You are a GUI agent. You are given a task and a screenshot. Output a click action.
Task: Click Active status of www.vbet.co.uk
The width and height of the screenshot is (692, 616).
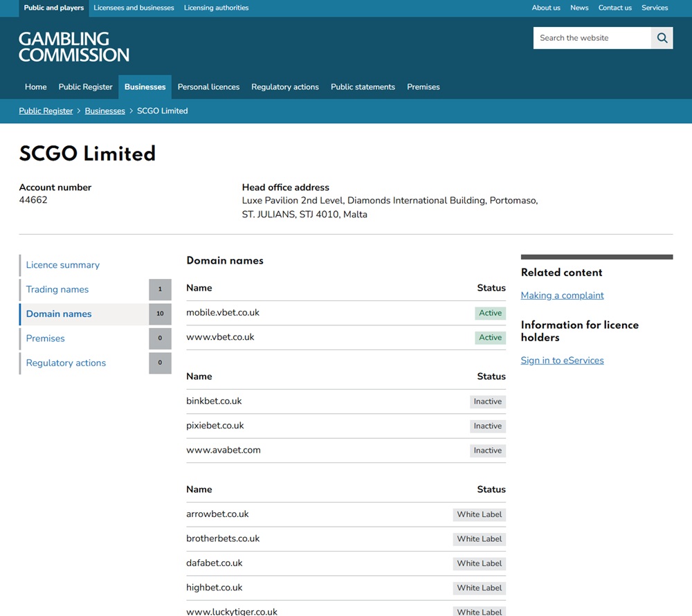click(x=491, y=338)
